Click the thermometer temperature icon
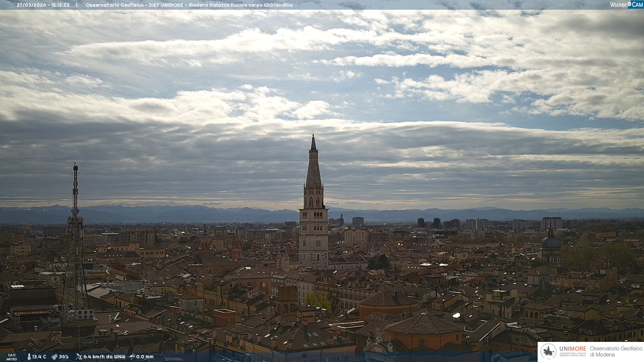This screenshot has height=362, width=644. point(29,357)
